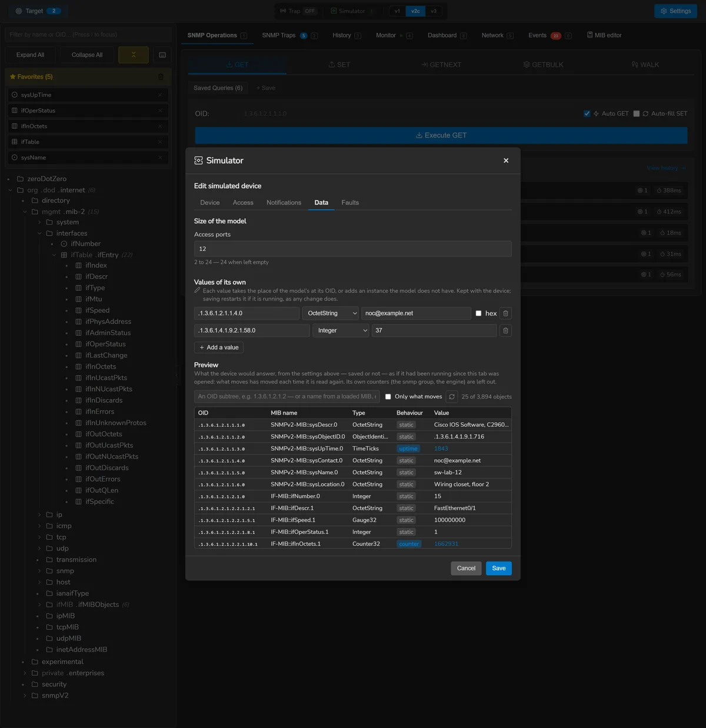The height and width of the screenshot is (728, 706).
Task: Click the View history link
Action: click(666, 168)
